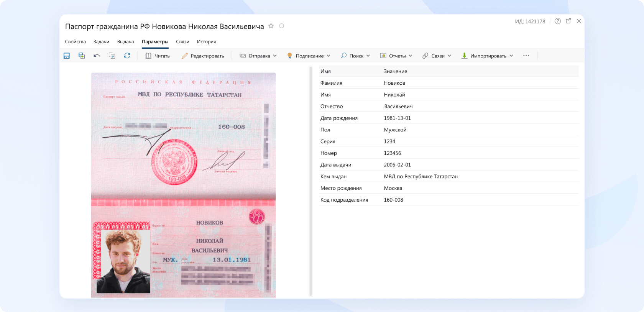This screenshot has width=644, height=312.
Task: Select the Код подразделения value 160-008
Action: pos(393,200)
